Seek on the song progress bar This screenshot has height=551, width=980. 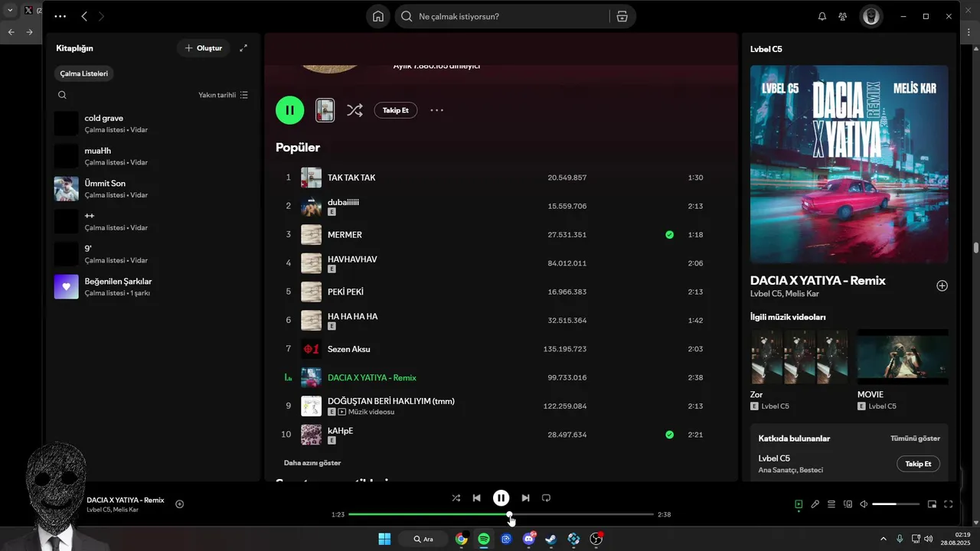(x=501, y=514)
